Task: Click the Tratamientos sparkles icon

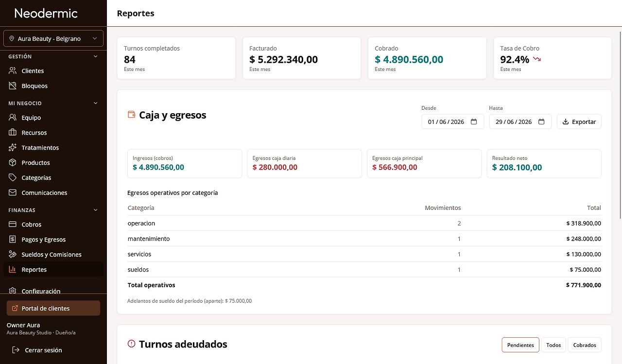Action: coord(13,148)
